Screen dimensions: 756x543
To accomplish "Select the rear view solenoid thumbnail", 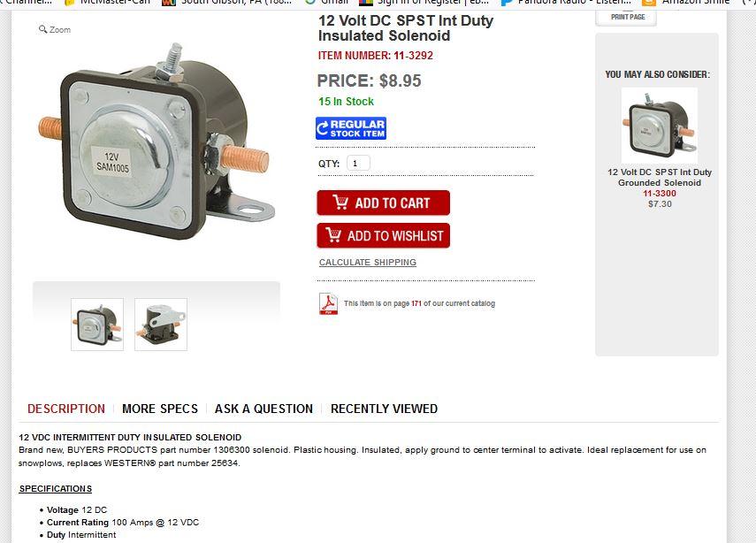I will click(161, 325).
